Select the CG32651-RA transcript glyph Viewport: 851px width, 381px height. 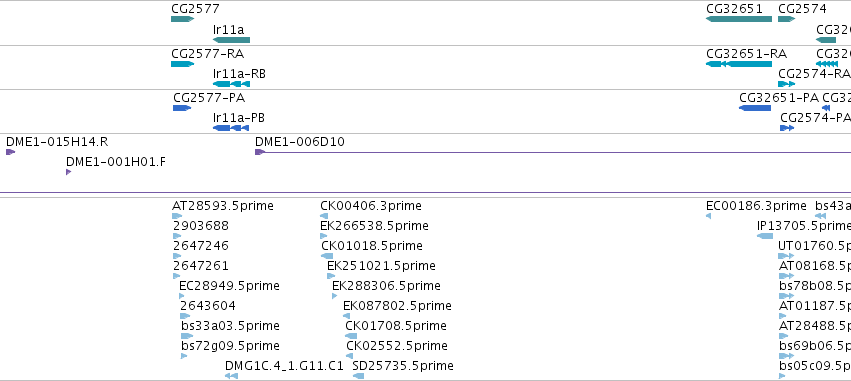pos(739,64)
